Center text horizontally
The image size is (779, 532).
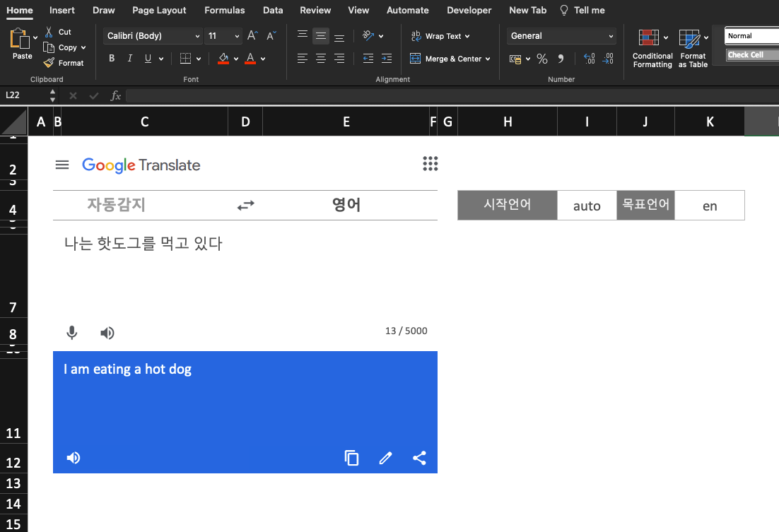pyautogui.click(x=321, y=58)
